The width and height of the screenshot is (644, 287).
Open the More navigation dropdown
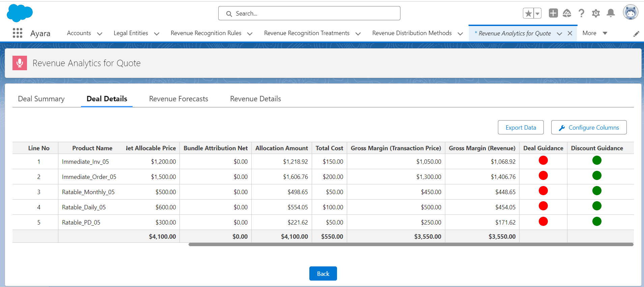[595, 33]
